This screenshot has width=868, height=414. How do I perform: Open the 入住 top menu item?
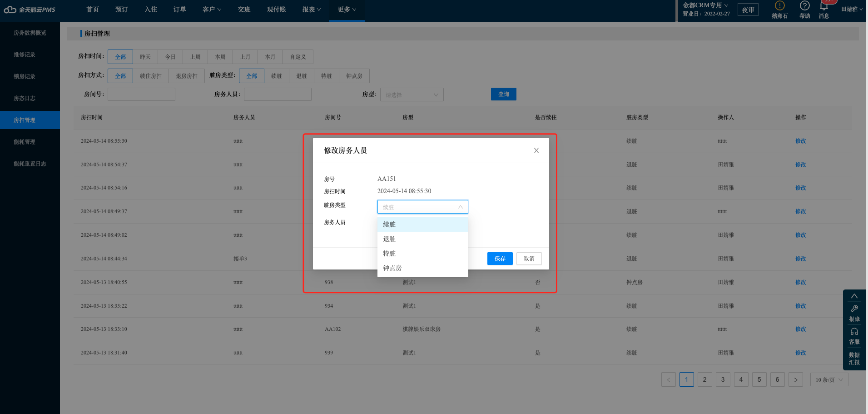coord(151,10)
